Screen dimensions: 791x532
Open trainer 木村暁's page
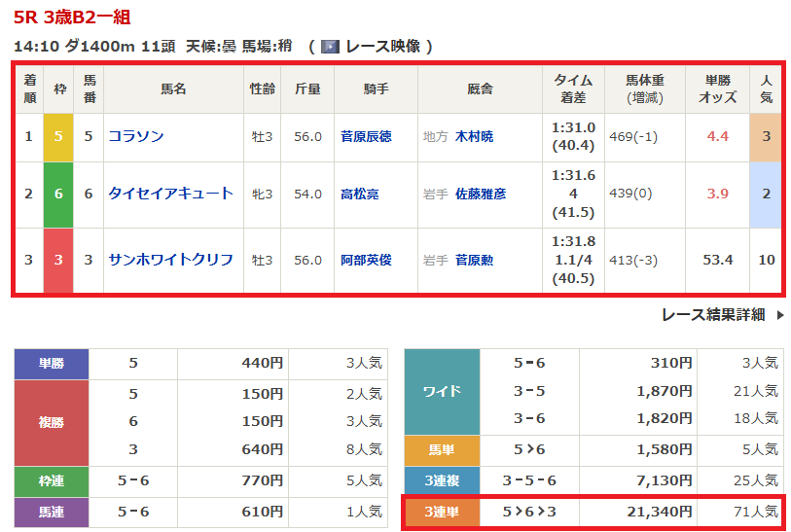coord(474,137)
